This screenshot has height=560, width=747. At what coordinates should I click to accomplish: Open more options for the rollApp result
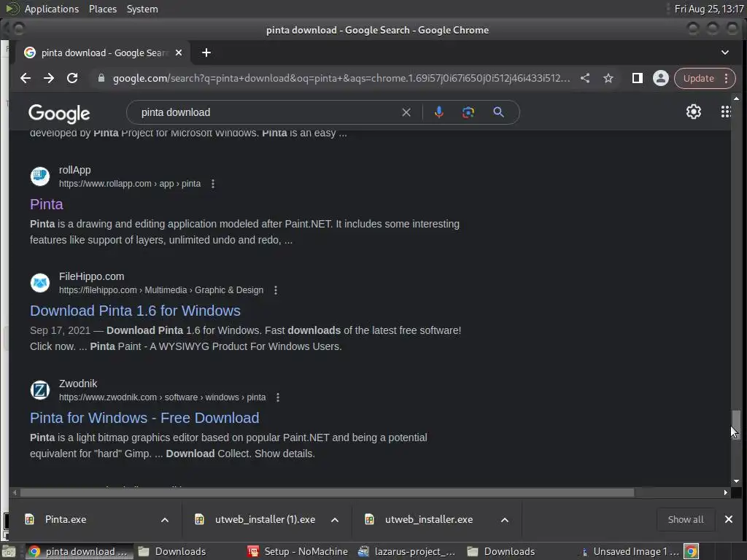(x=213, y=184)
